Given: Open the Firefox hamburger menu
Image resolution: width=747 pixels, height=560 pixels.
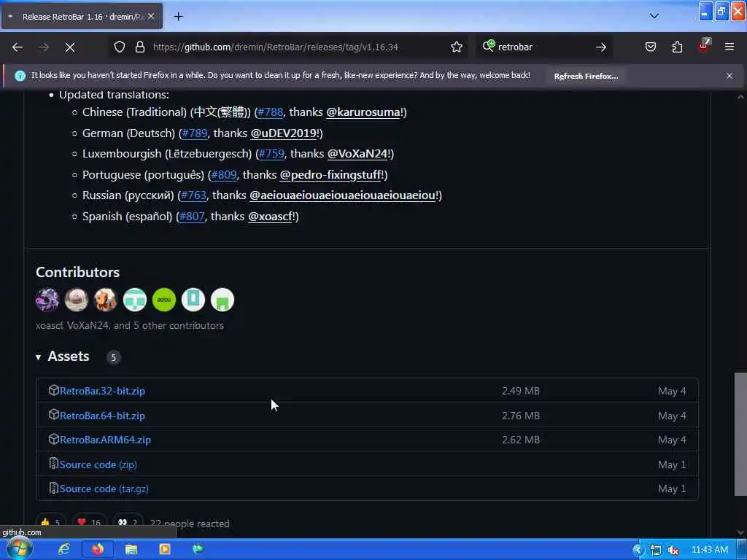Looking at the screenshot, I should tap(729, 47).
